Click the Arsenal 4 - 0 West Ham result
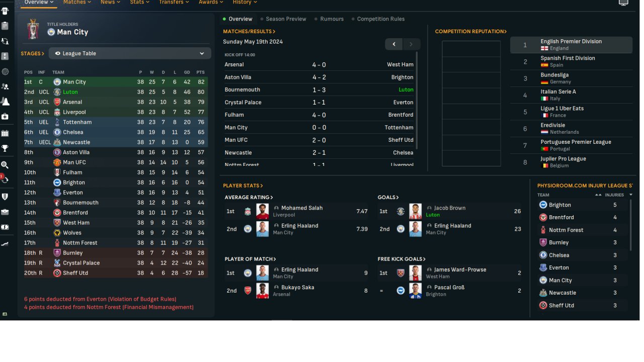 pos(319,64)
